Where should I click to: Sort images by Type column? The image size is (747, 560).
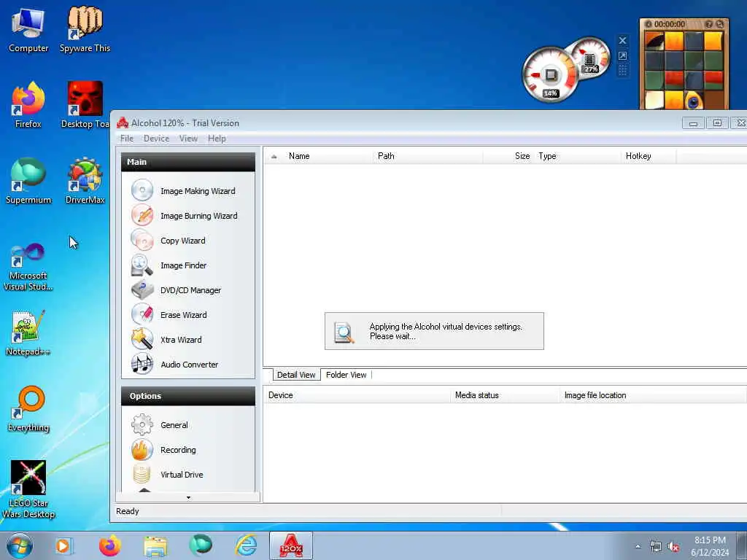pos(578,156)
